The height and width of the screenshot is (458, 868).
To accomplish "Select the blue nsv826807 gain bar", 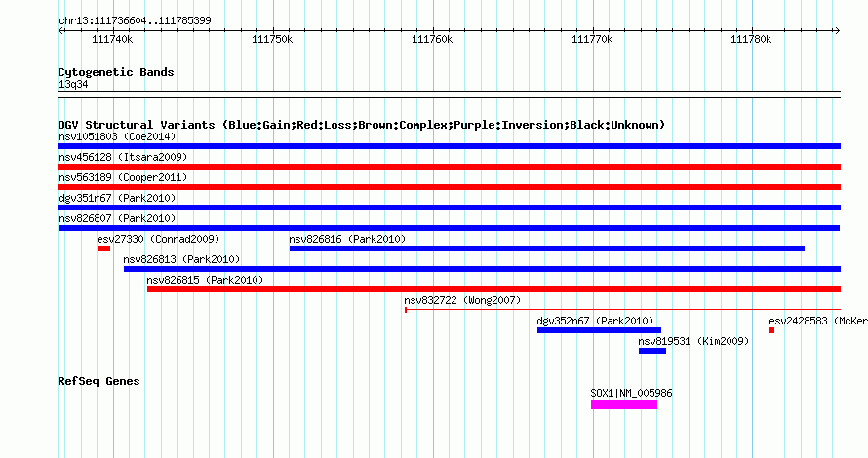I will point(449,228).
